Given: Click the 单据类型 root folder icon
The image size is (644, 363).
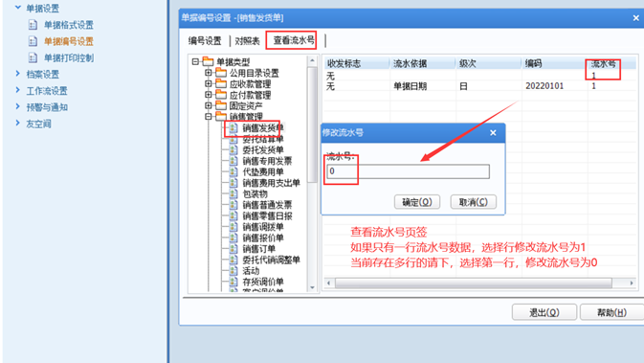Looking at the screenshot, I should point(209,61).
